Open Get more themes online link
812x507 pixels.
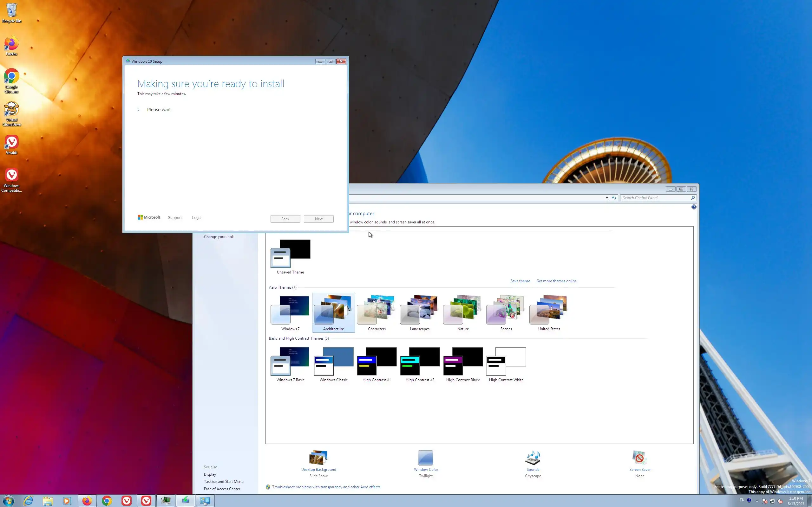pyautogui.click(x=556, y=281)
